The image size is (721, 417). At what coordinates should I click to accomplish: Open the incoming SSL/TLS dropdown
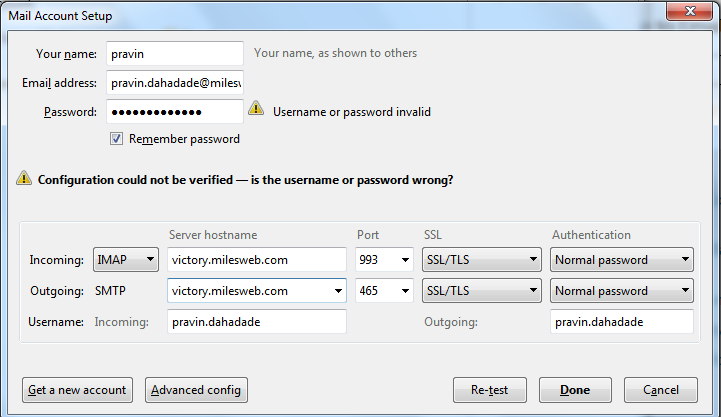481,260
